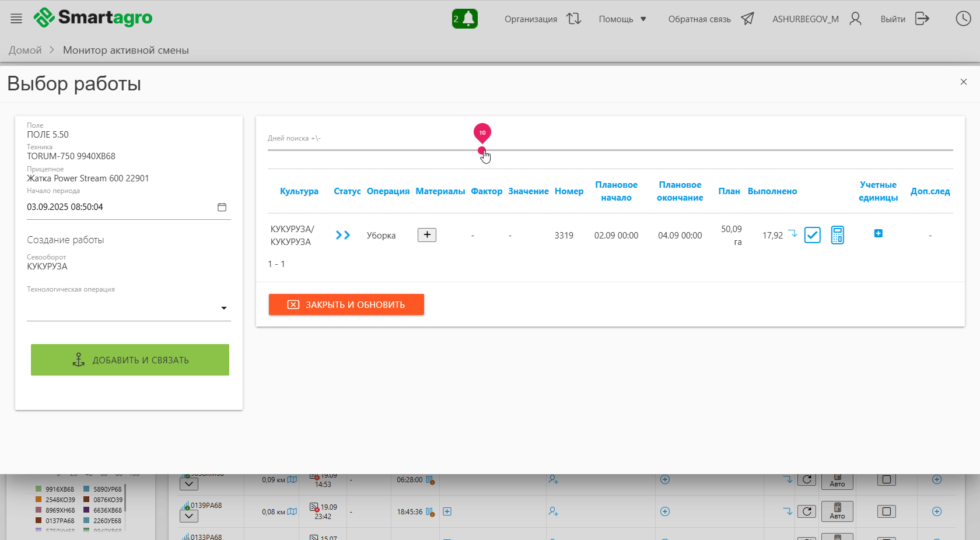
Task: Click the user profile icon beside ASHURBEGOV_M
Action: click(855, 19)
